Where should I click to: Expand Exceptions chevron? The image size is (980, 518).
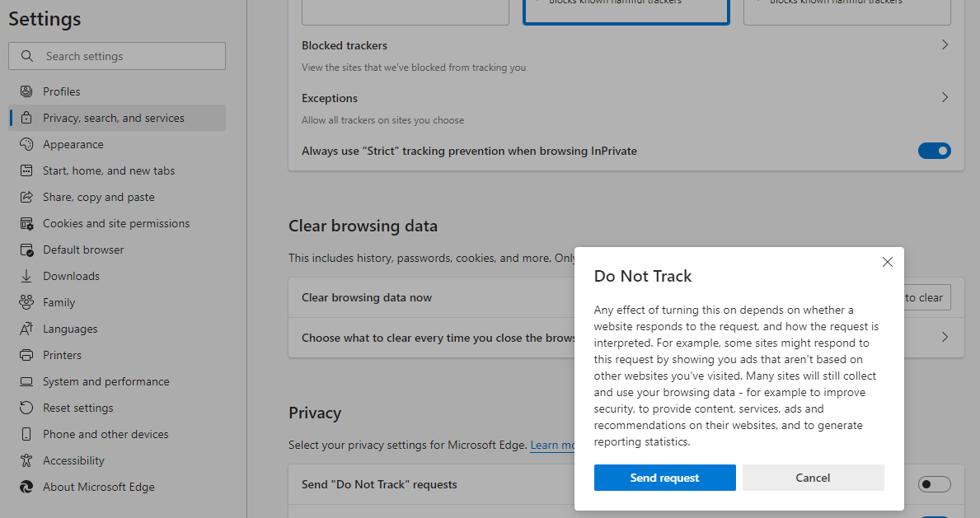point(945,97)
